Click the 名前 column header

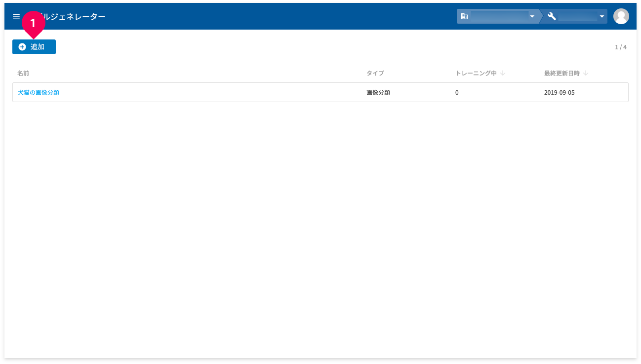[x=23, y=73]
